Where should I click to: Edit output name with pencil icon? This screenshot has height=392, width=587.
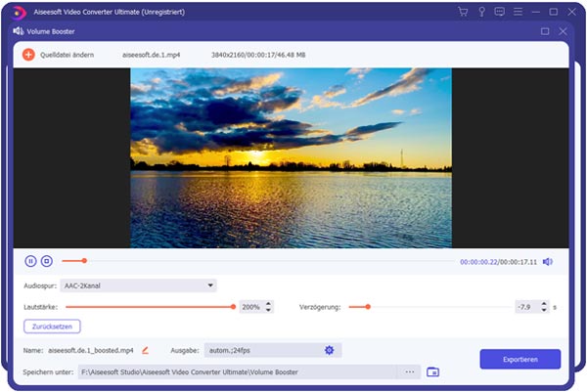pyautogui.click(x=145, y=351)
